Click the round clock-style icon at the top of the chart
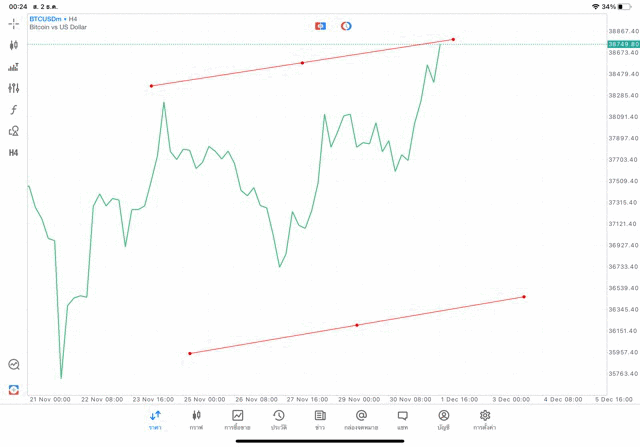This screenshot has width=640, height=447. pyautogui.click(x=346, y=26)
